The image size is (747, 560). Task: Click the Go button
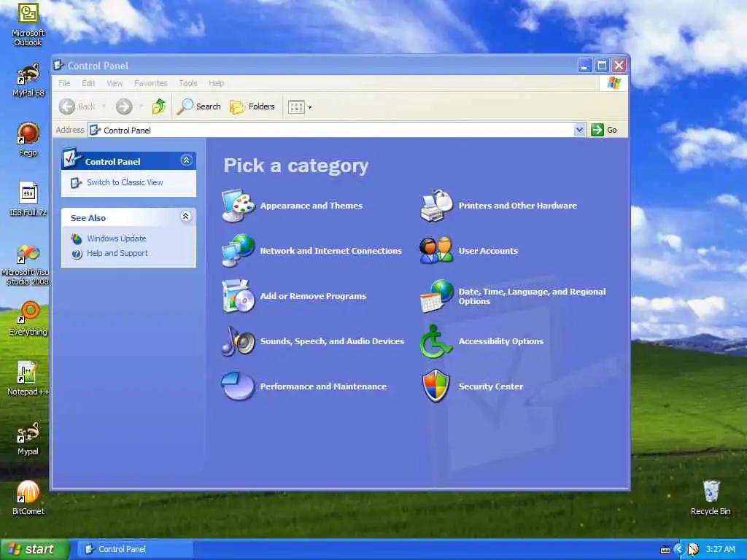click(x=604, y=130)
